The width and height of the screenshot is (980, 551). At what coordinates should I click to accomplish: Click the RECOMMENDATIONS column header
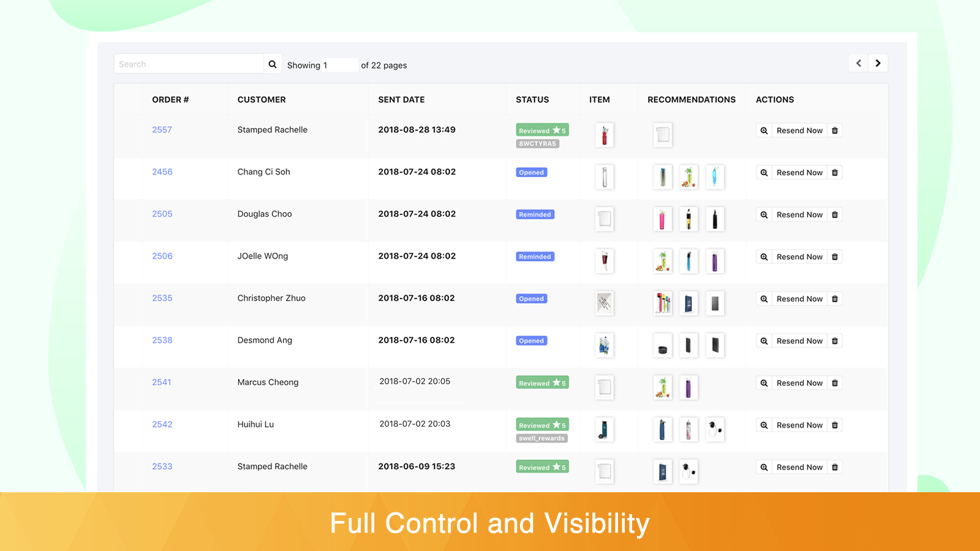[692, 100]
